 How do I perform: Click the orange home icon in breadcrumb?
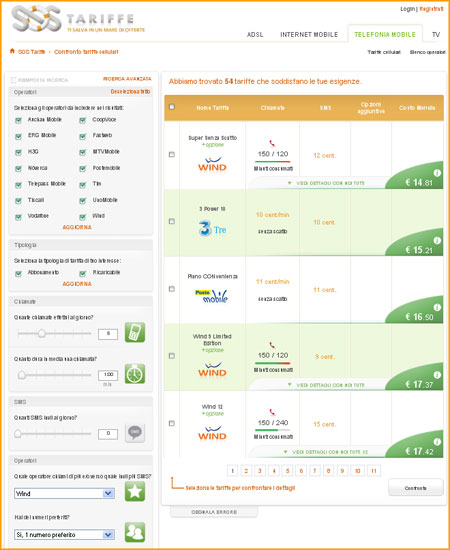click(12, 51)
